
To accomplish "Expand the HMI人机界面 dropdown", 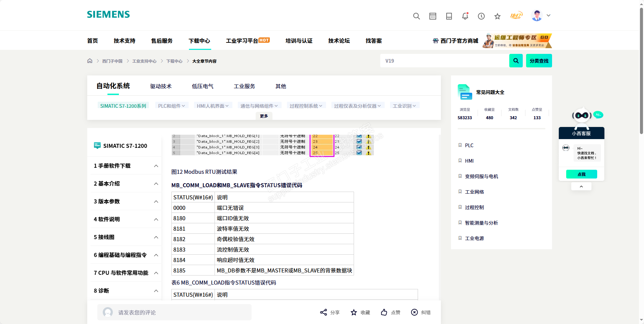I will [213, 106].
